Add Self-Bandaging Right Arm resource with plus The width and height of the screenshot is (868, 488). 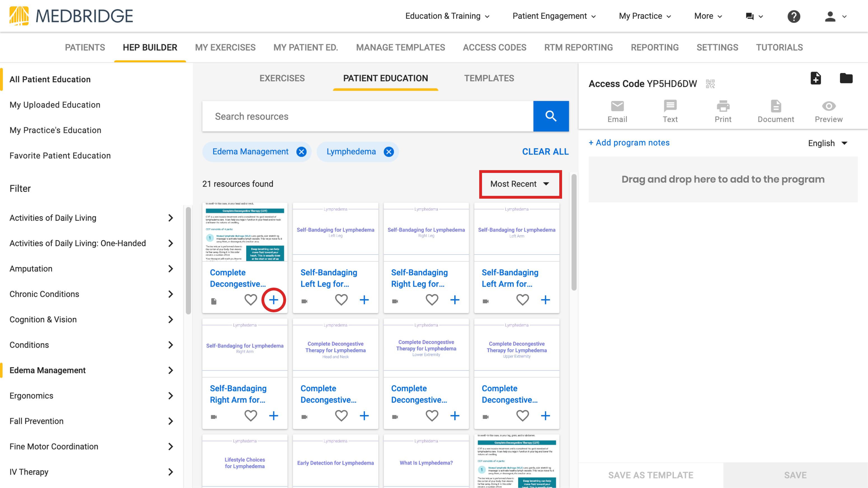pyautogui.click(x=273, y=416)
